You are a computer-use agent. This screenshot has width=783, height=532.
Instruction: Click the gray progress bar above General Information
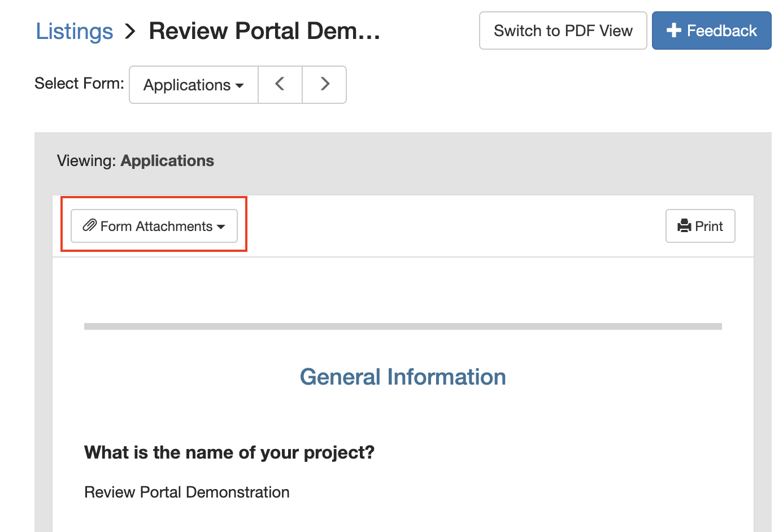tap(402, 326)
